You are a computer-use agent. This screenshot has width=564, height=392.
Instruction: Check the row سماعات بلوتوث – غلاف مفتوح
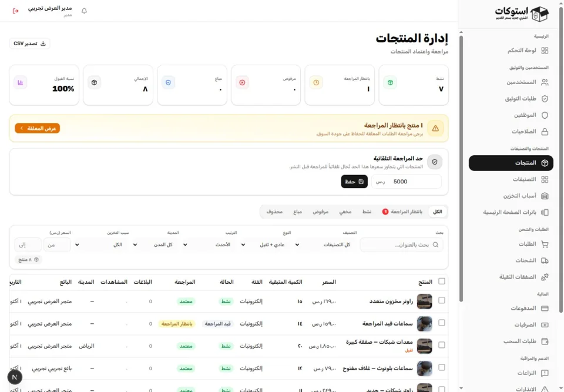point(442,367)
